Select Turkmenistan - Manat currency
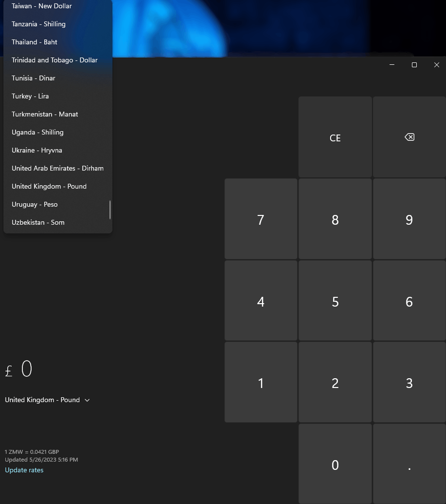 [x=58, y=114]
